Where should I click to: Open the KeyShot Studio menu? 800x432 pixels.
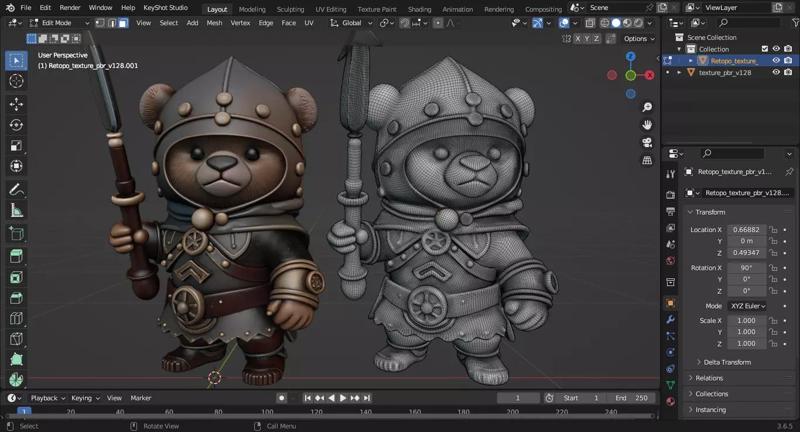coord(165,8)
